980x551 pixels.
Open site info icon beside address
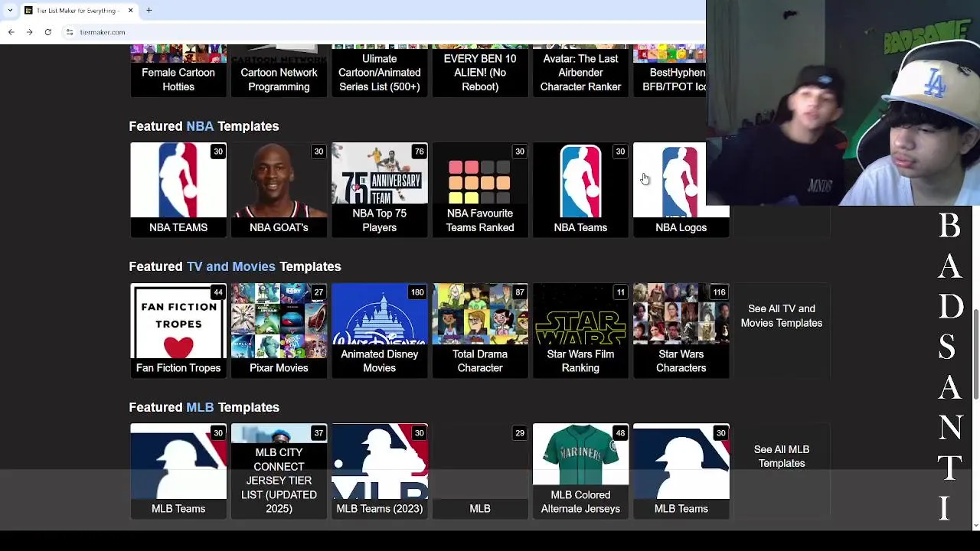[69, 32]
